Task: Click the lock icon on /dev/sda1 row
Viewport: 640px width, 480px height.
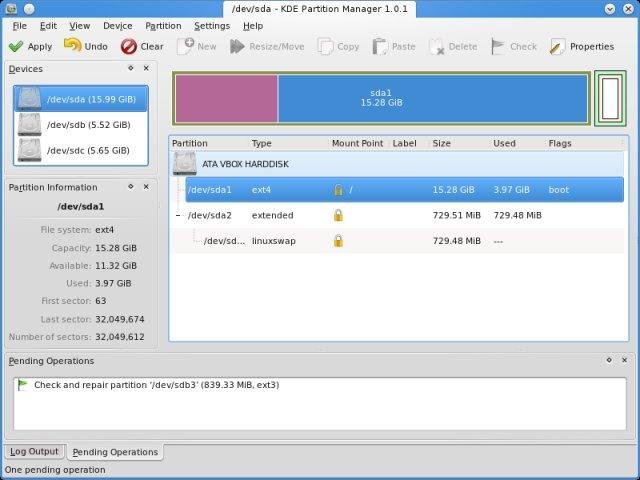Action: click(338, 190)
